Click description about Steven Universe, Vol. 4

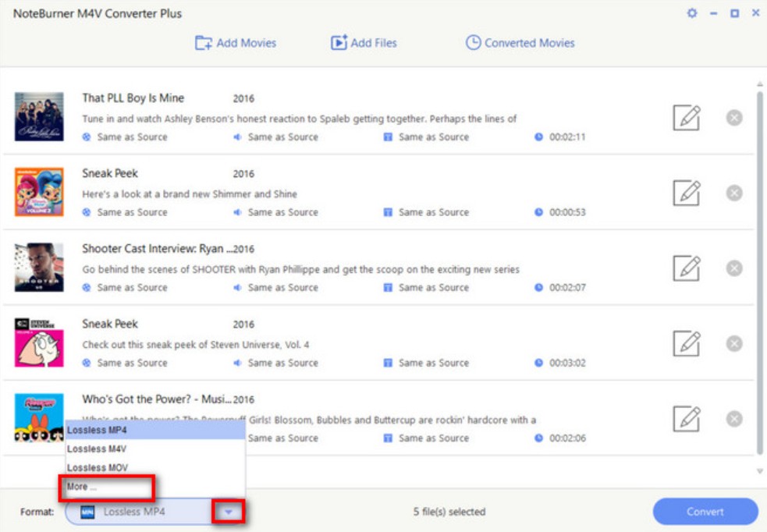tap(196, 345)
